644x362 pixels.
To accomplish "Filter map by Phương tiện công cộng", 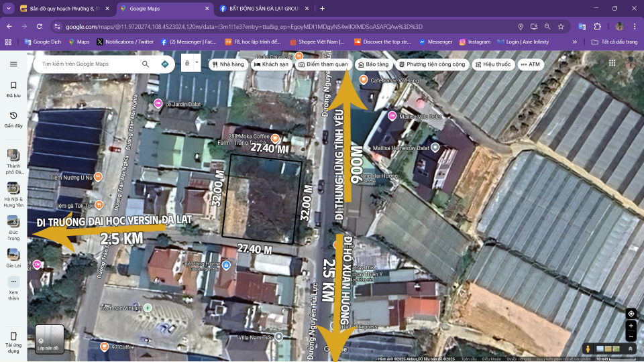I will [432, 64].
